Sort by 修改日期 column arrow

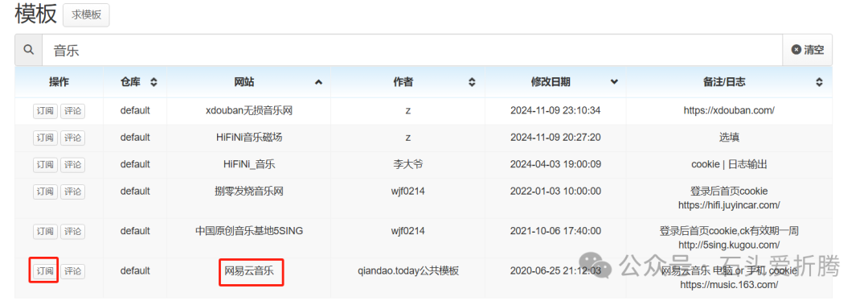coord(614,82)
